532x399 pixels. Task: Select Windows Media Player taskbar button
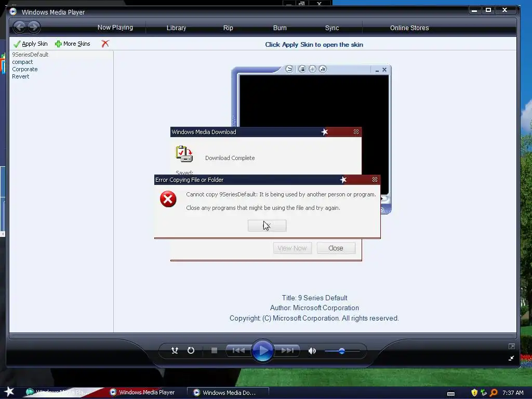point(142,392)
